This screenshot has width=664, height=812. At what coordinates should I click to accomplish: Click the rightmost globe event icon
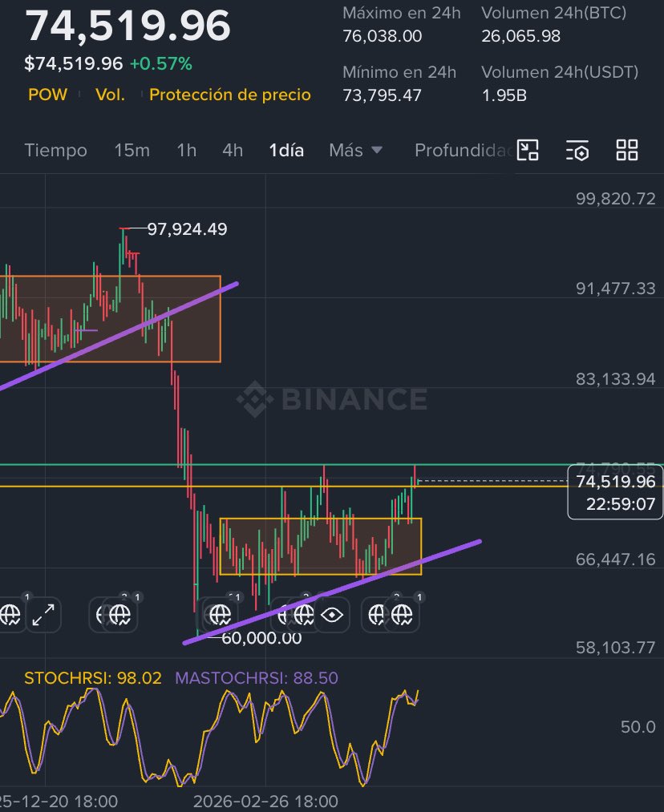click(x=402, y=615)
